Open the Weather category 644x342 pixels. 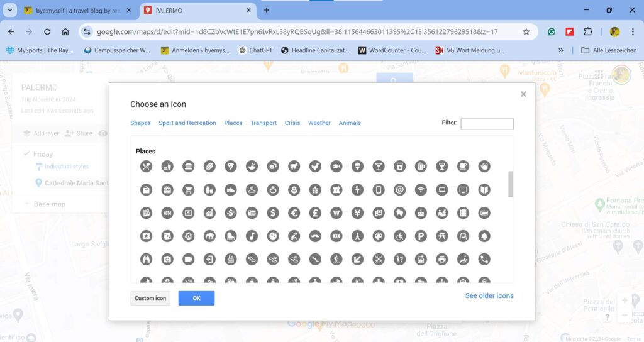click(319, 123)
